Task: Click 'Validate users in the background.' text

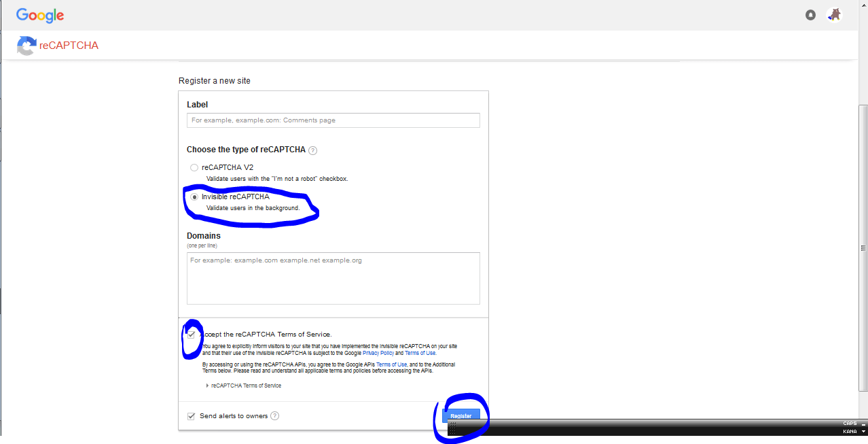Action: pyautogui.click(x=253, y=208)
